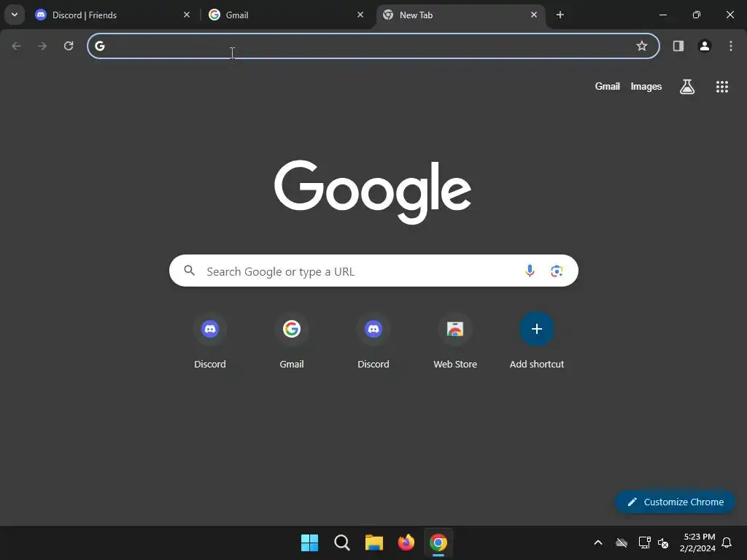Image resolution: width=747 pixels, height=560 pixels.
Task: Reload the current page
Action: (x=69, y=46)
